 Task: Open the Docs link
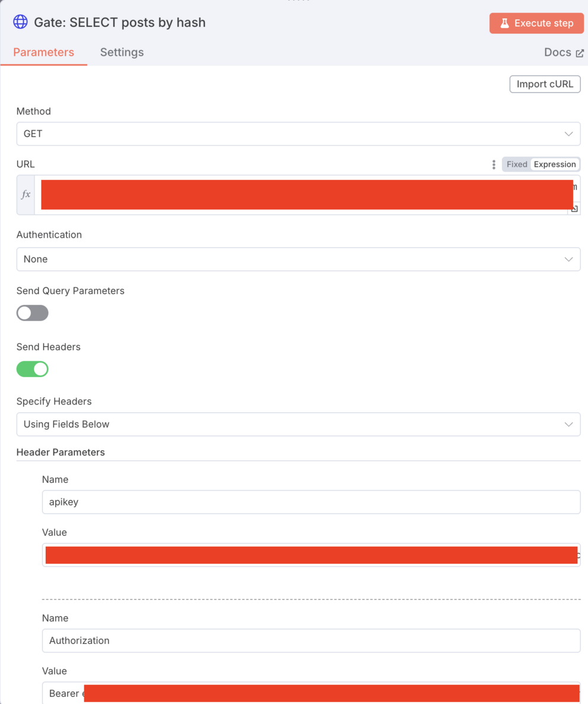pos(564,52)
